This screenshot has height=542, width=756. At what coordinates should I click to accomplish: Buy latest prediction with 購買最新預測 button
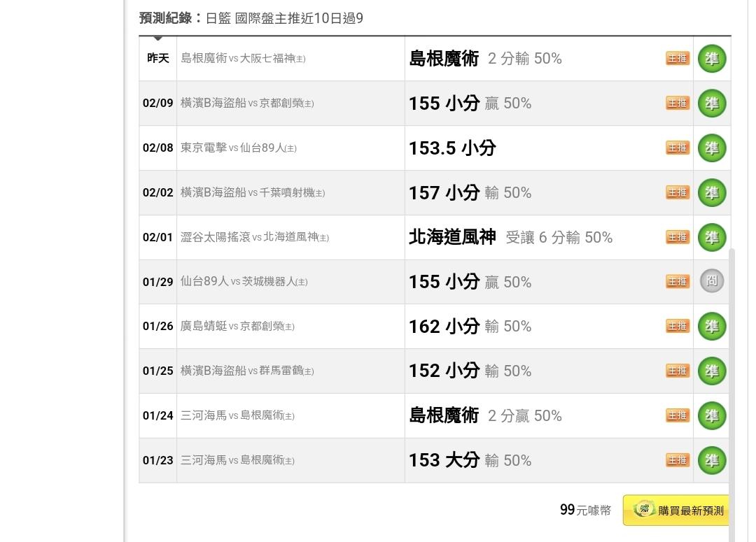(x=676, y=511)
